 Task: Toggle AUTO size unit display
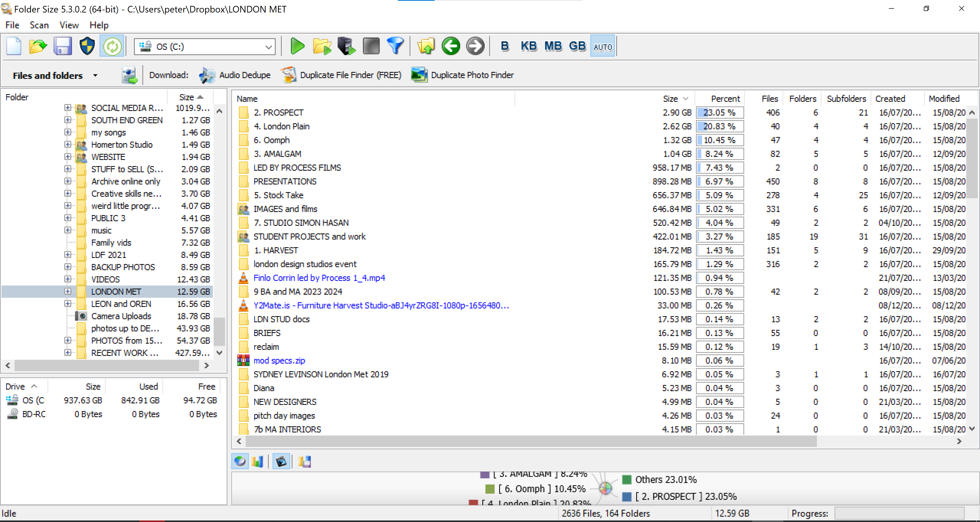pos(603,46)
